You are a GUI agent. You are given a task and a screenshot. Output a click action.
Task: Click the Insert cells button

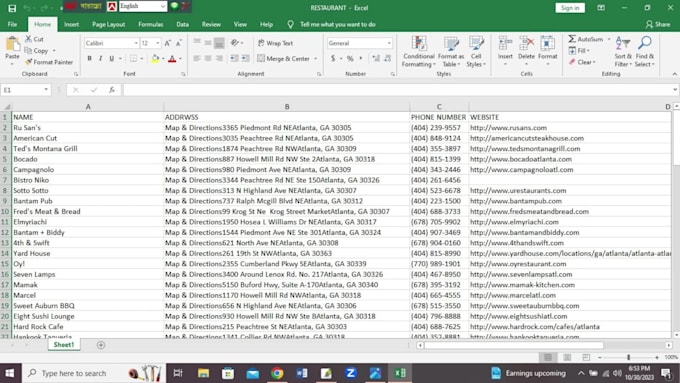click(505, 51)
